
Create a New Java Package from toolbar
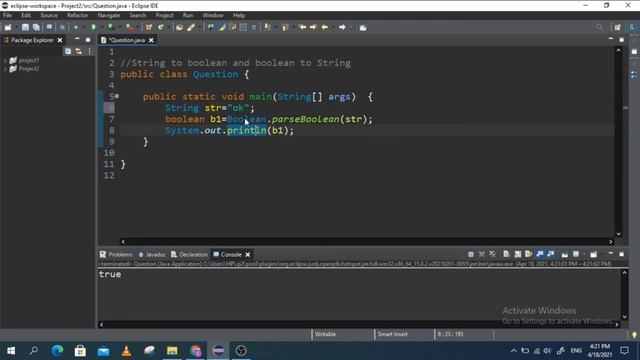(x=149, y=27)
